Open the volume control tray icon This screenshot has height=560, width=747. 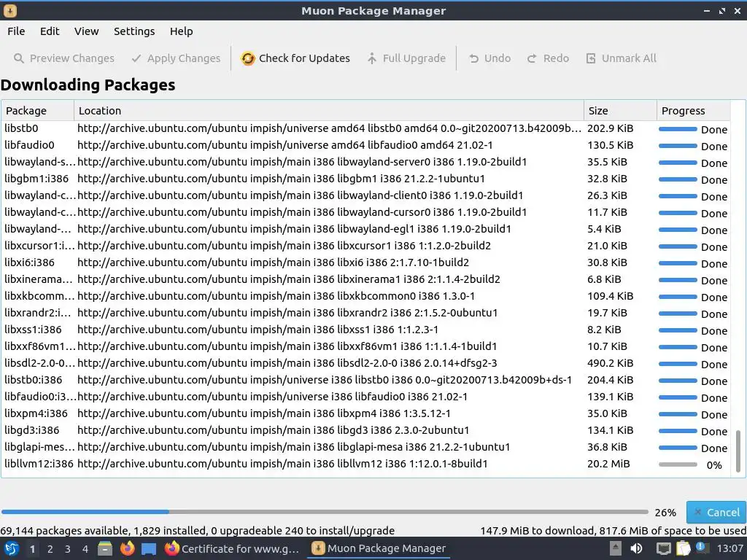click(636, 549)
